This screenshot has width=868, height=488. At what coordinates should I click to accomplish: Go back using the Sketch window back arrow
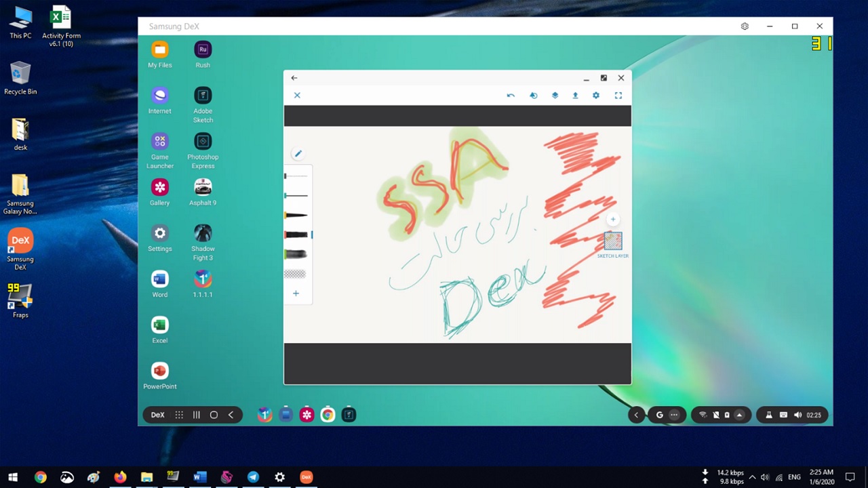pos(294,78)
